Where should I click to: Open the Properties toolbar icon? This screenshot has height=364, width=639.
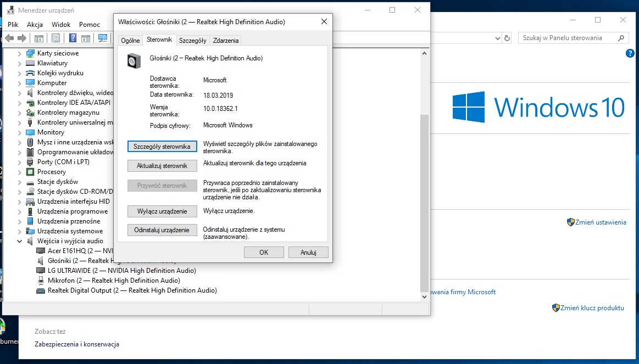[55, 38]
